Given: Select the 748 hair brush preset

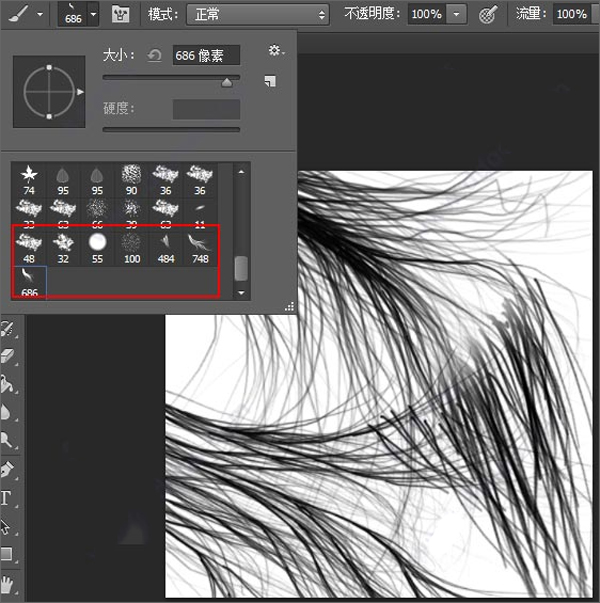Looking at the screenshot, I should [200, 248].
